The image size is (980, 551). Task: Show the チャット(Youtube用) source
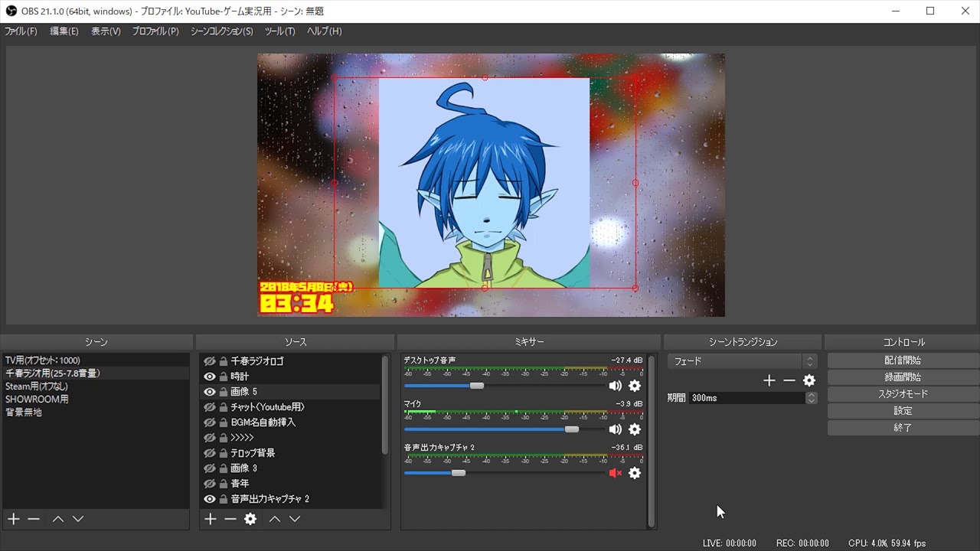tap(209, 407)
